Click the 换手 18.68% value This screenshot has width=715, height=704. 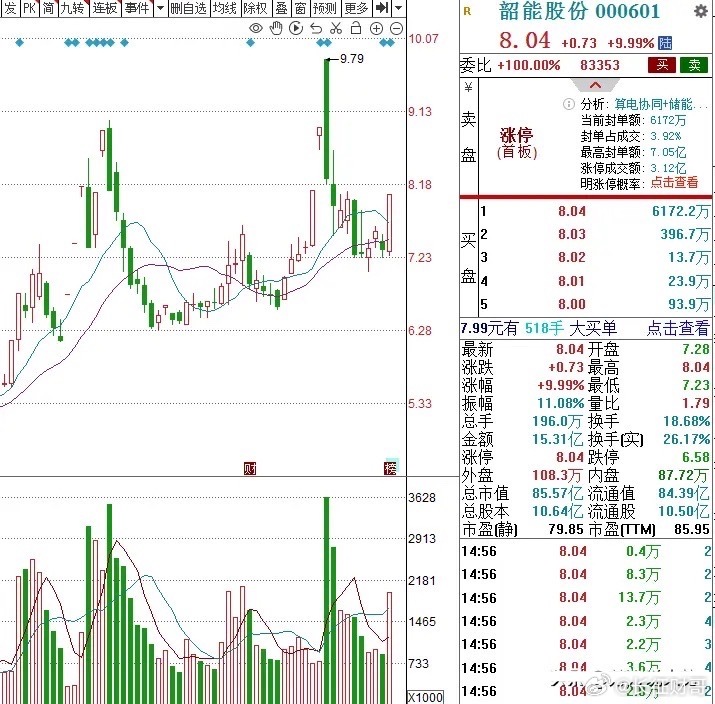click(686, 421)
